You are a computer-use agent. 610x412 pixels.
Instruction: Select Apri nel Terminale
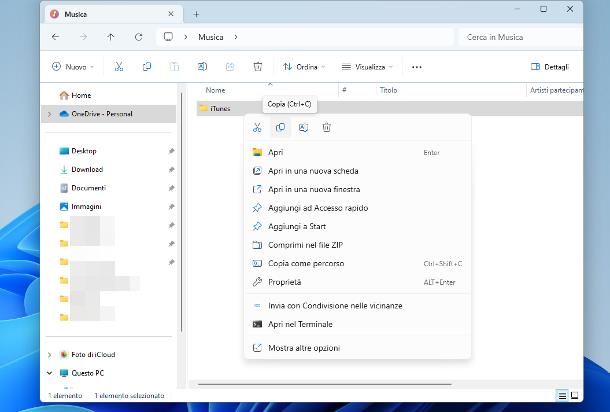pos(357,324)
